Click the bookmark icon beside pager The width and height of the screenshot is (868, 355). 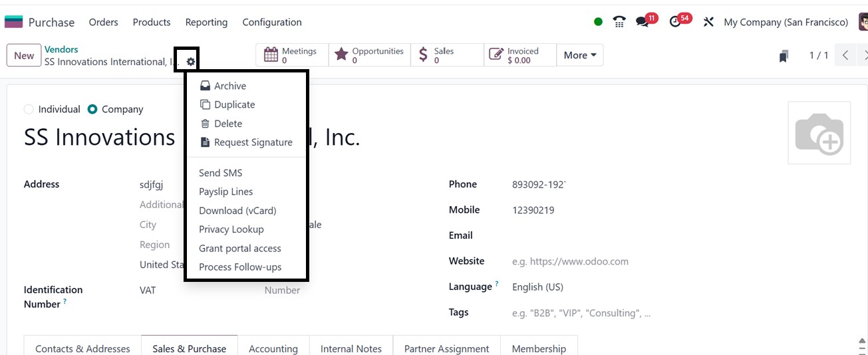point(784,57)
